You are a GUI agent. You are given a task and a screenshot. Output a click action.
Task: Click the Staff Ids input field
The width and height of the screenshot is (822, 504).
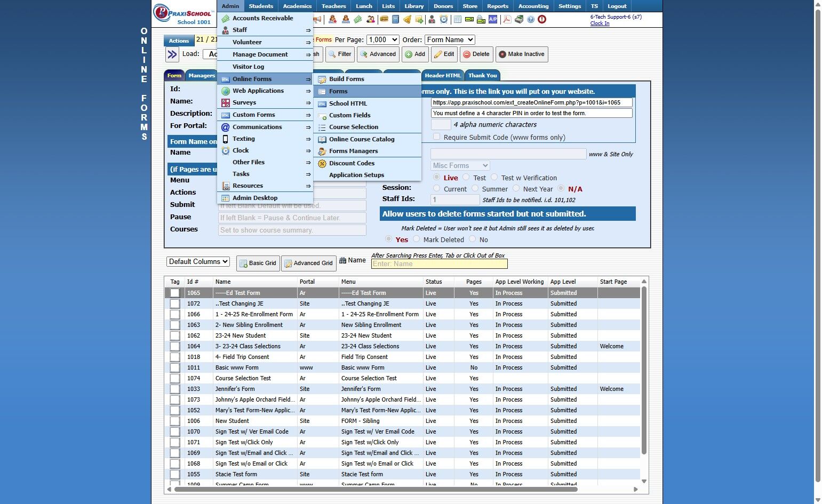[x=455, y=199]
